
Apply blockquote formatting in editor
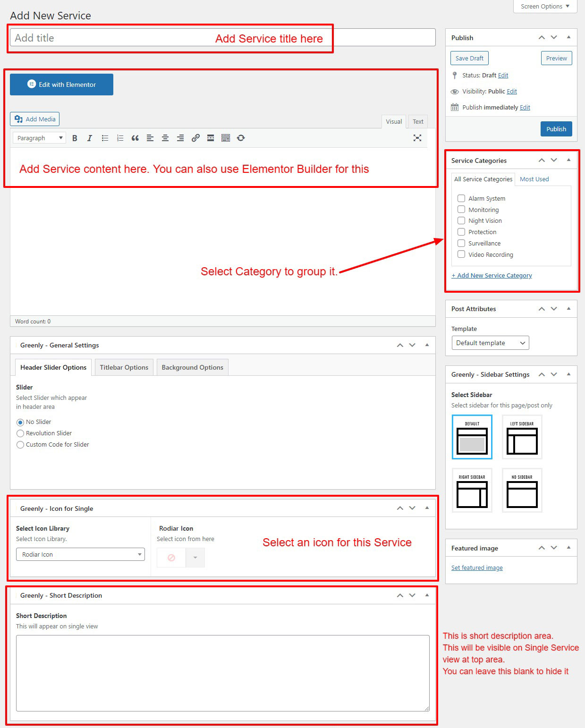(135, 138)
